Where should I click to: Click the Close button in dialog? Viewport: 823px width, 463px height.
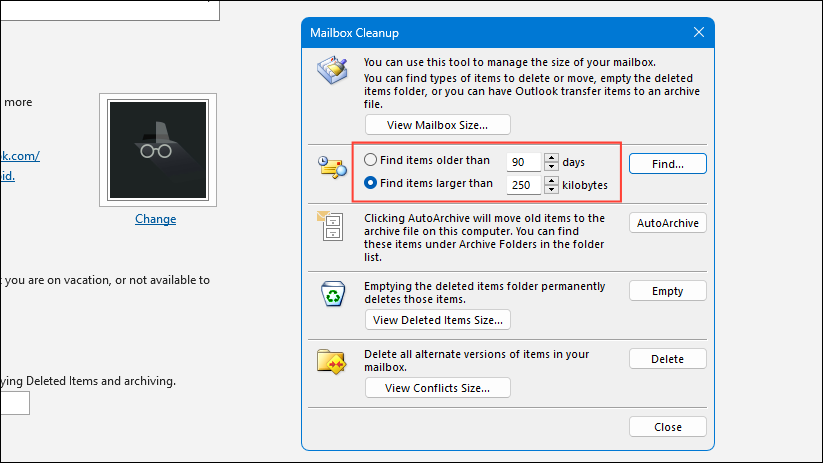pos(668,427)
